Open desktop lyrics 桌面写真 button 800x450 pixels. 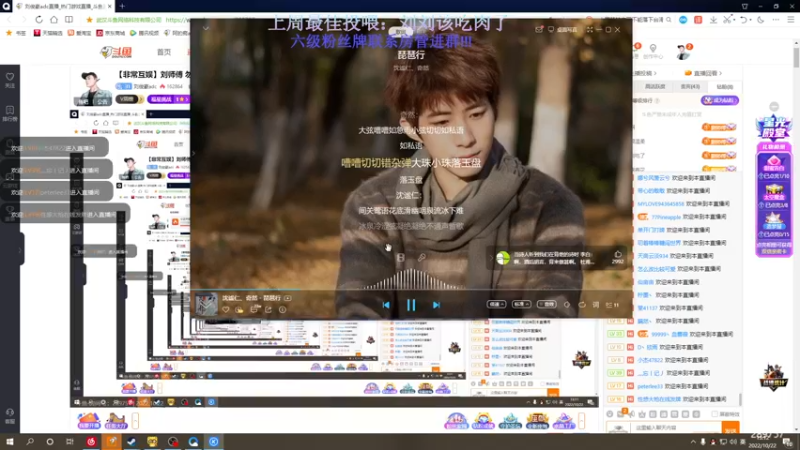pyautogui.click(x=562, y=30)
